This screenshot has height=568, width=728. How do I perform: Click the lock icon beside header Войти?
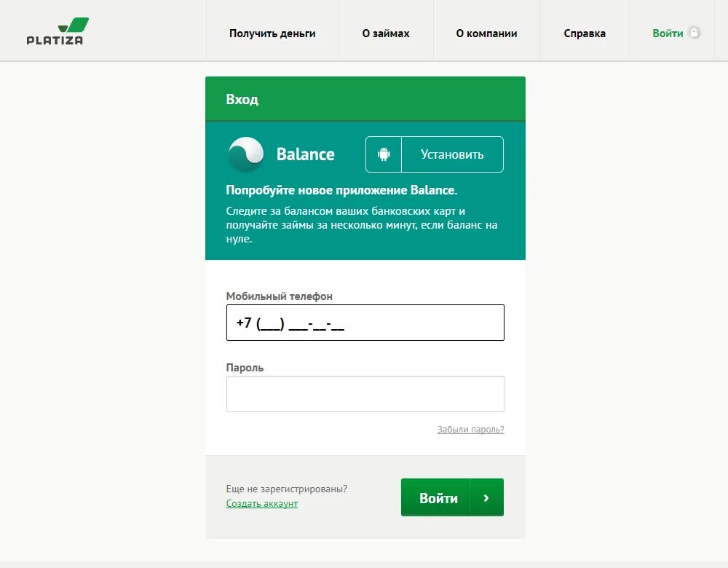[x=694, y=33]
